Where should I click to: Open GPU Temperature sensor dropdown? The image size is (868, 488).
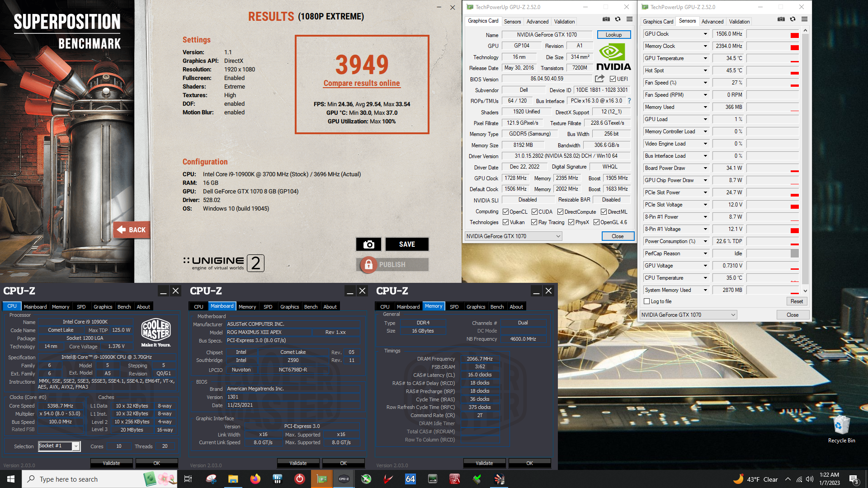pos(705,58)
